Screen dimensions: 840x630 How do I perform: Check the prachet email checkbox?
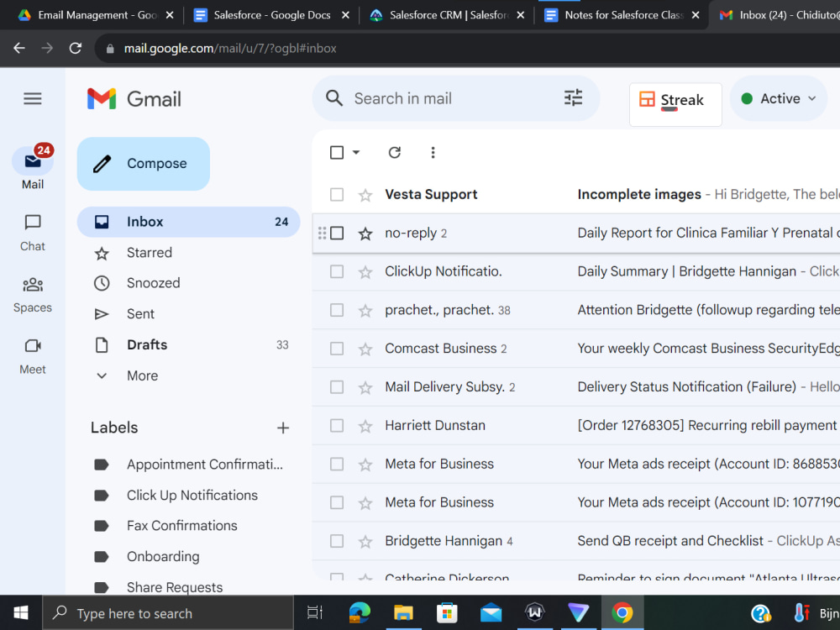point(337,310)
